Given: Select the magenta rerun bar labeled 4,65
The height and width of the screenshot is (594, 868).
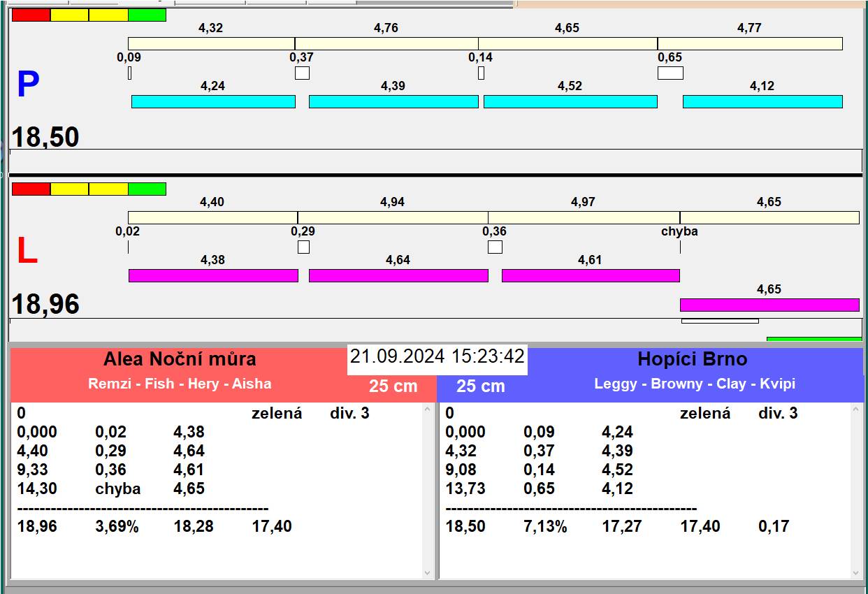Looking at the screenshot, I should (x=769, y=305).
